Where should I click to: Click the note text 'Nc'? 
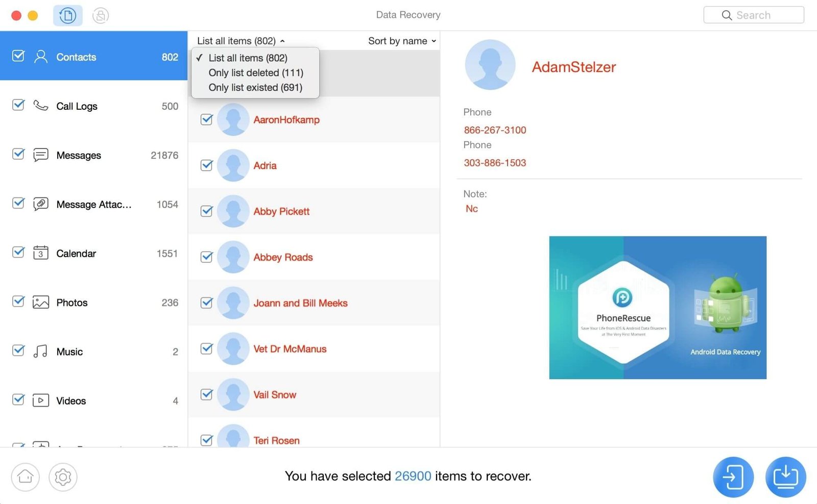(472, 209)
